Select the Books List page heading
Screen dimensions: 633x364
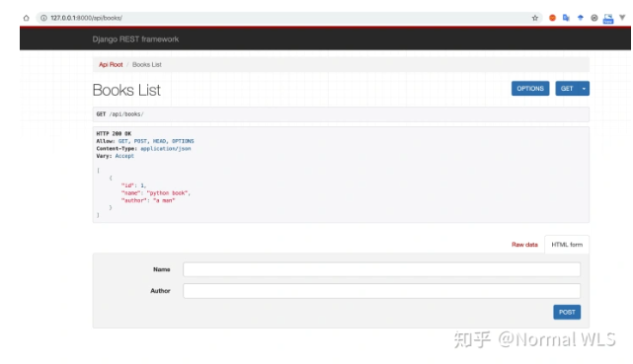coord(126,90)
